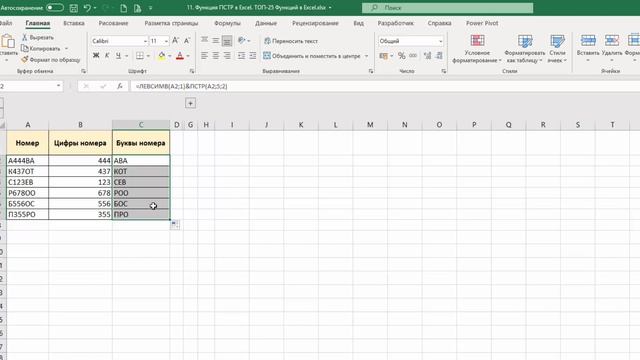
Task: Click the Increase indent icon
Action: [x=253, y=56]
